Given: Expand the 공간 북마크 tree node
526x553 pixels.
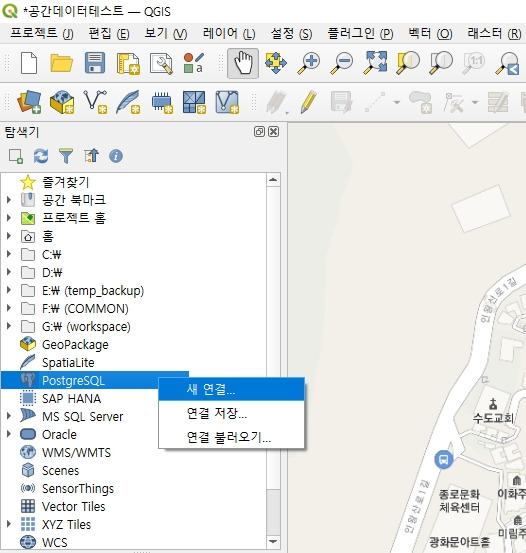Looking at the screenshot, I should coord(9,200).
